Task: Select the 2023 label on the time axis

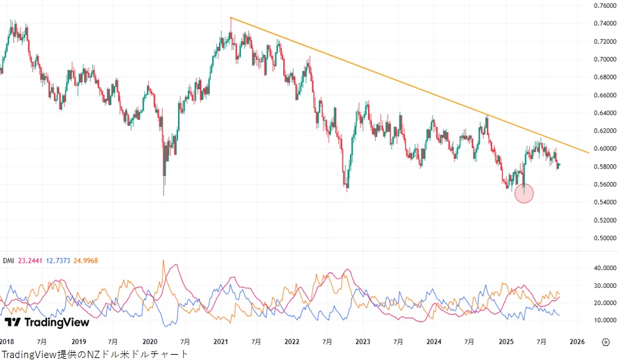Action: click(x=363, y=342)
